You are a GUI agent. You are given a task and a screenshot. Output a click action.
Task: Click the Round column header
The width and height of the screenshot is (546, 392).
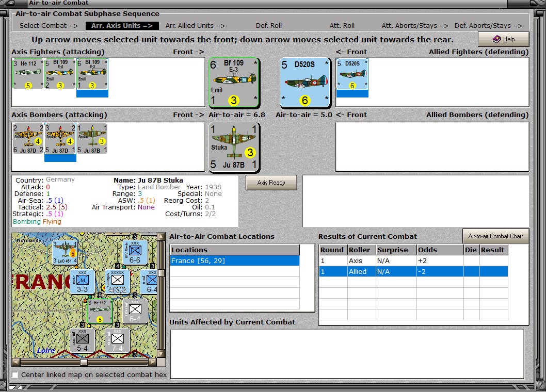pyautogui.click(x=333, y=250)
